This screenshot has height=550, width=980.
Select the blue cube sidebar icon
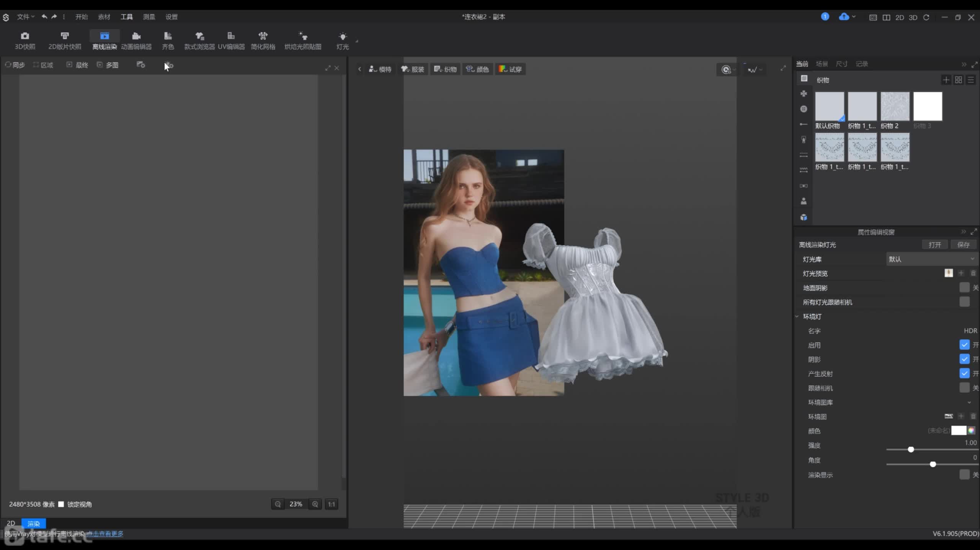pos(804,217)
